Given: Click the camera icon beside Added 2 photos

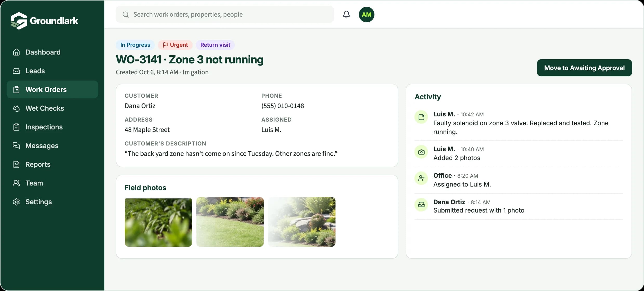Looking at the screenshot, I should [x=421, y=152].
